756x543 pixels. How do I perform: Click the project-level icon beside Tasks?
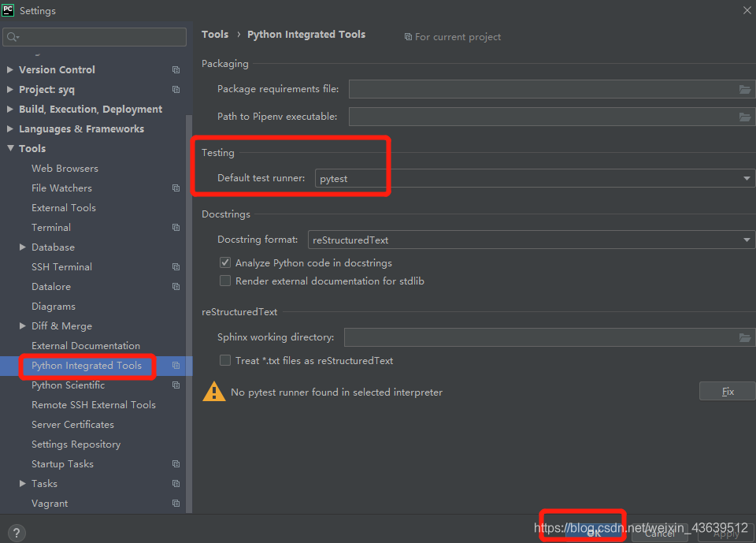[x=176, y=484]
